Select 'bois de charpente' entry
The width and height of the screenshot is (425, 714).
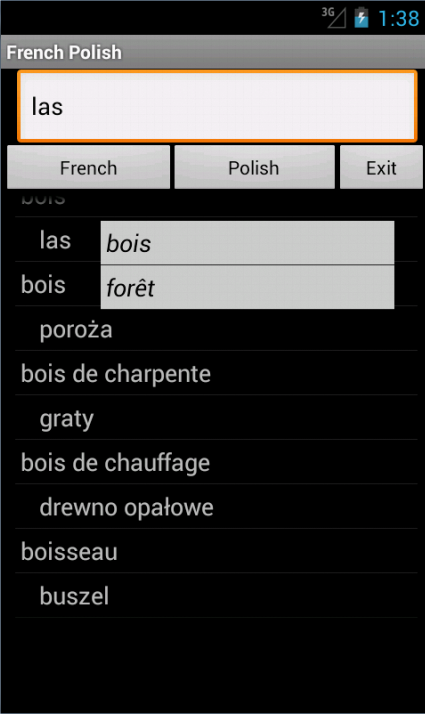pyautogui.click(x=216, y=373)
